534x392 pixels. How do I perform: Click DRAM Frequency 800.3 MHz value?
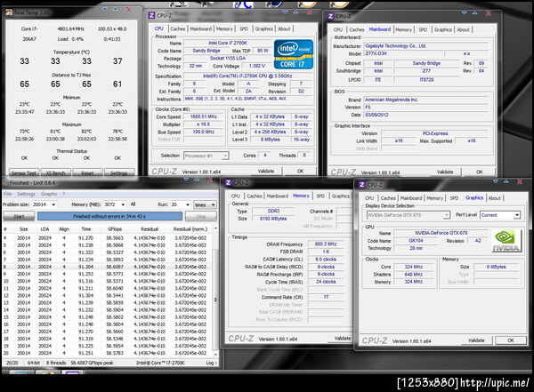(x=326, y=244)
